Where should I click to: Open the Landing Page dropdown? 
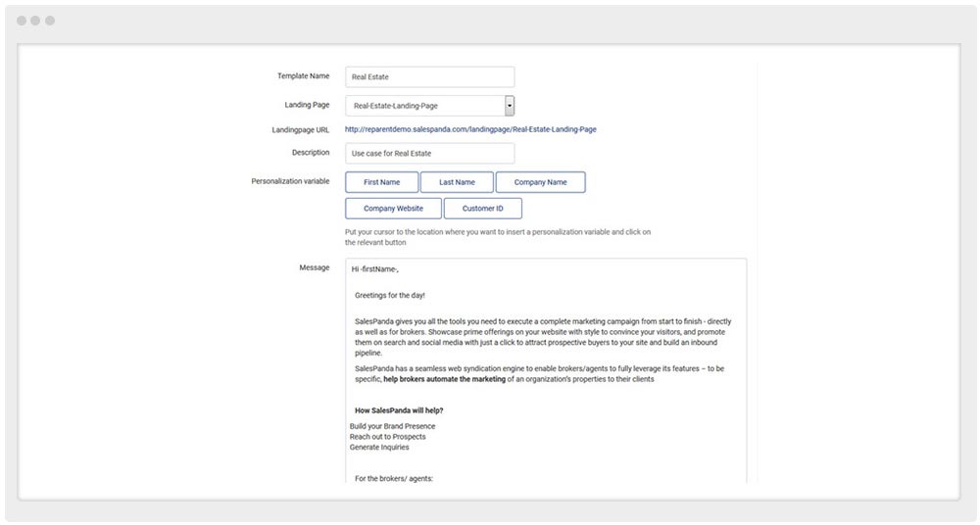click(430, 106)
